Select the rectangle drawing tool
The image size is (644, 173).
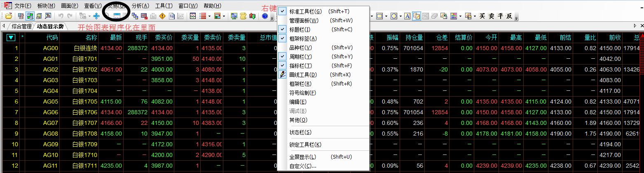pyautogui.click(x=379, y=16)
